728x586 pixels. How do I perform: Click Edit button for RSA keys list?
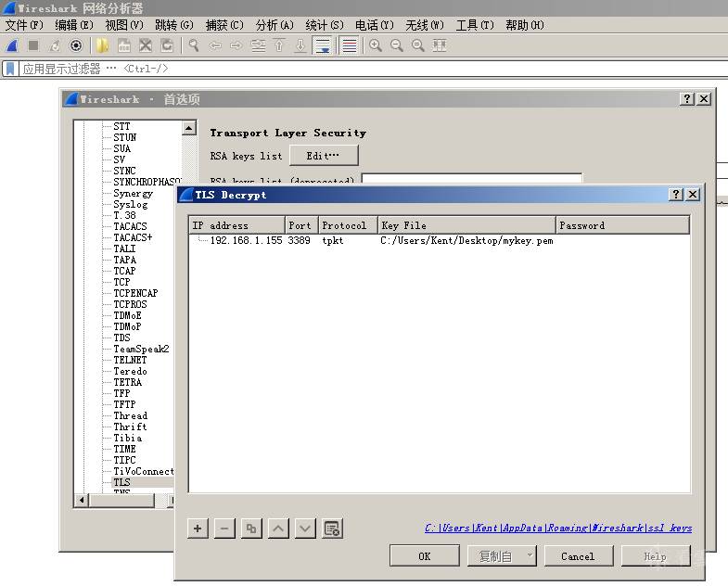point(324,156)
